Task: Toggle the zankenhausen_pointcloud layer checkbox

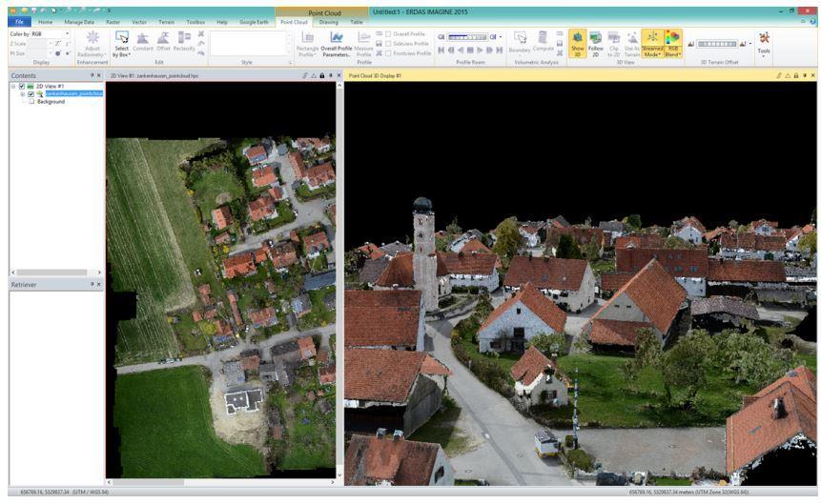Action: [31, 93]
